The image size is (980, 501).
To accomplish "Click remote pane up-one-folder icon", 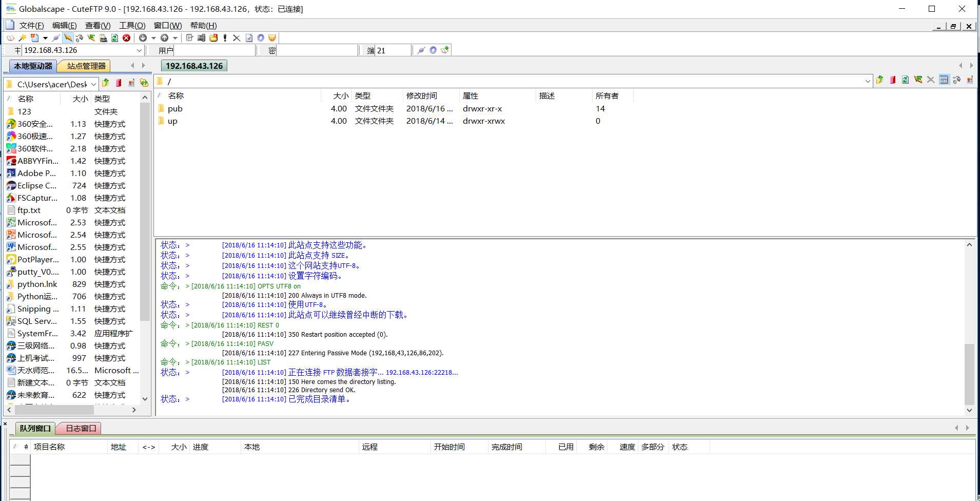I will (x=880, y=80).
